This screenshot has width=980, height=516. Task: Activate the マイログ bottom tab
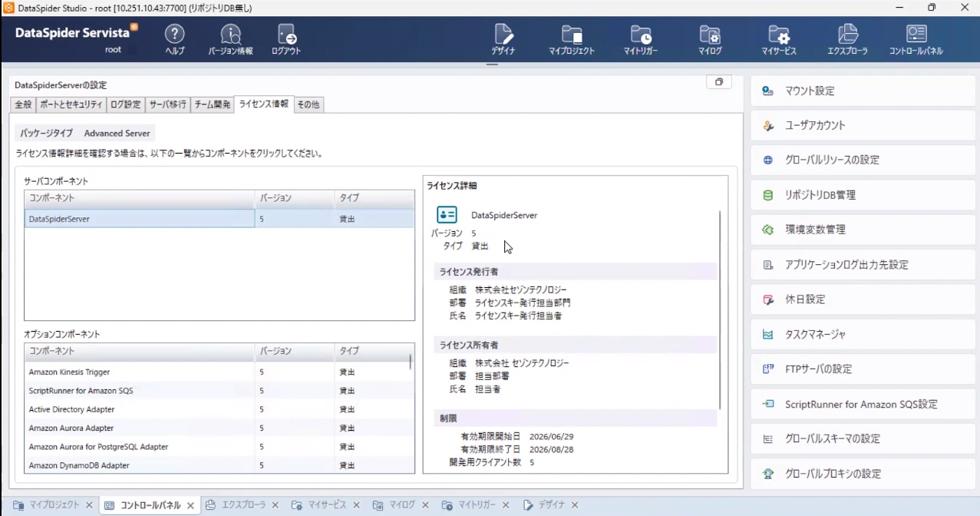(x=402, y=505)
